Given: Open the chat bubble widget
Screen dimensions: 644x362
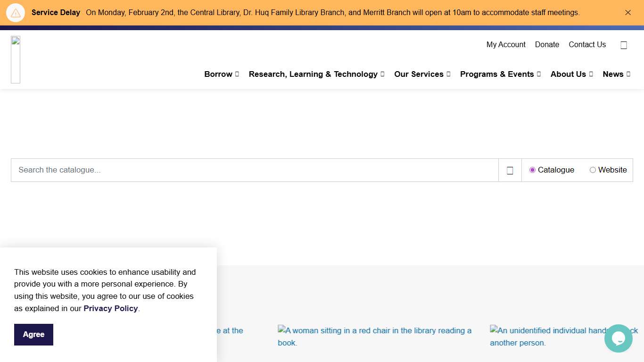Looking at the screenshot, I should click(618, 338).
